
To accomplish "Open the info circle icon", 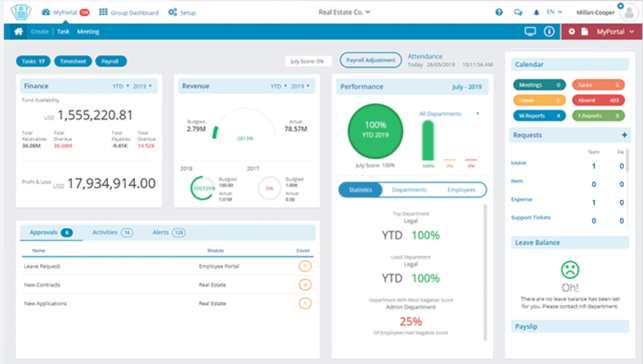I will tap(549, 32).
